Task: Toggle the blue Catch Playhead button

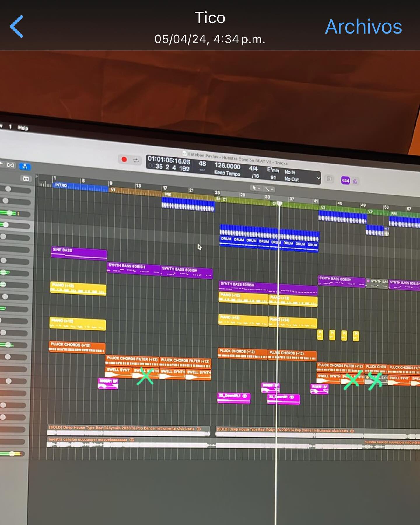Action: point(25,167)
